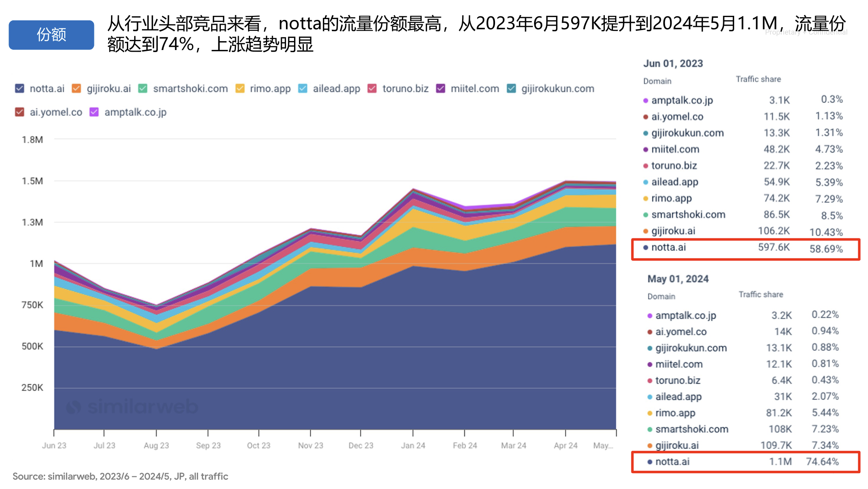Click the blue 份额 label button

(51, 35)
